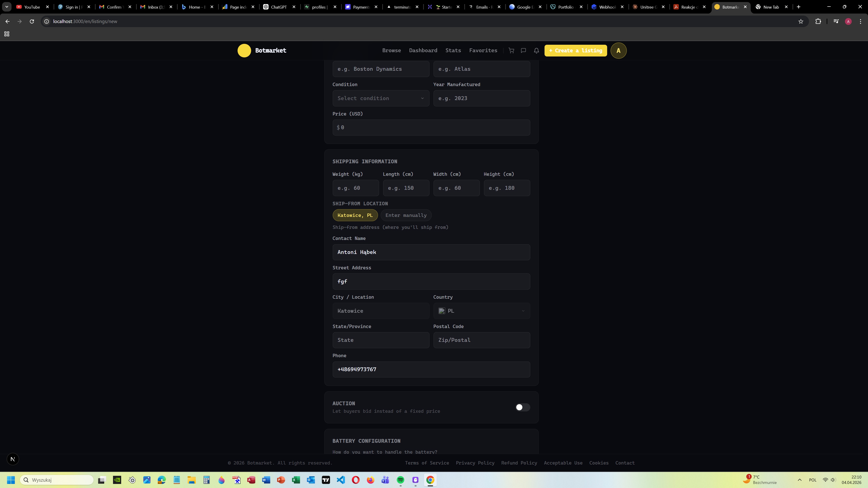The width and height of the screenshot is (868, 488).
Task: Open the shopping cart icon
Action: pyautogui.click(x=511, y=51)
